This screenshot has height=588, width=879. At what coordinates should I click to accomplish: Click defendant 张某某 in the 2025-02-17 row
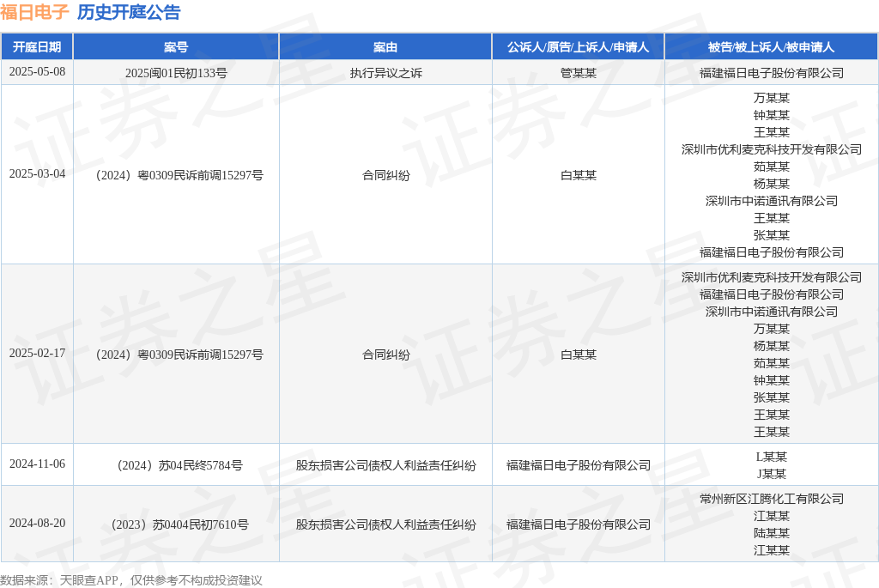(x=772, y=398)
